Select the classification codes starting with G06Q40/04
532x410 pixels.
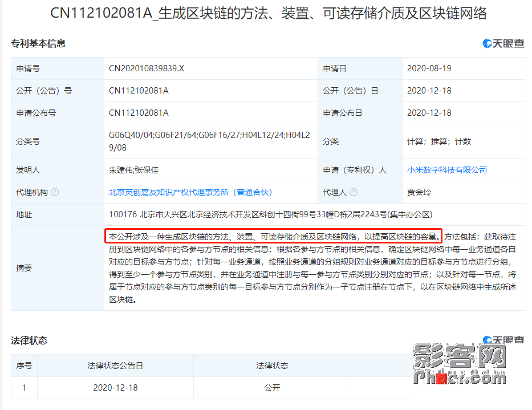click(209, 141)
